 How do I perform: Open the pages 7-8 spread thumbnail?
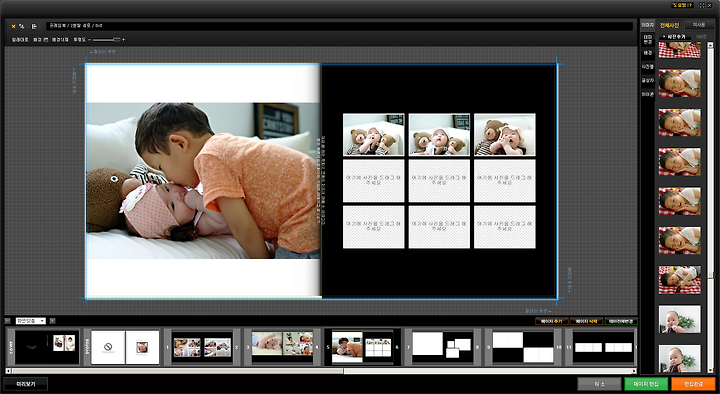click(443, 347)
